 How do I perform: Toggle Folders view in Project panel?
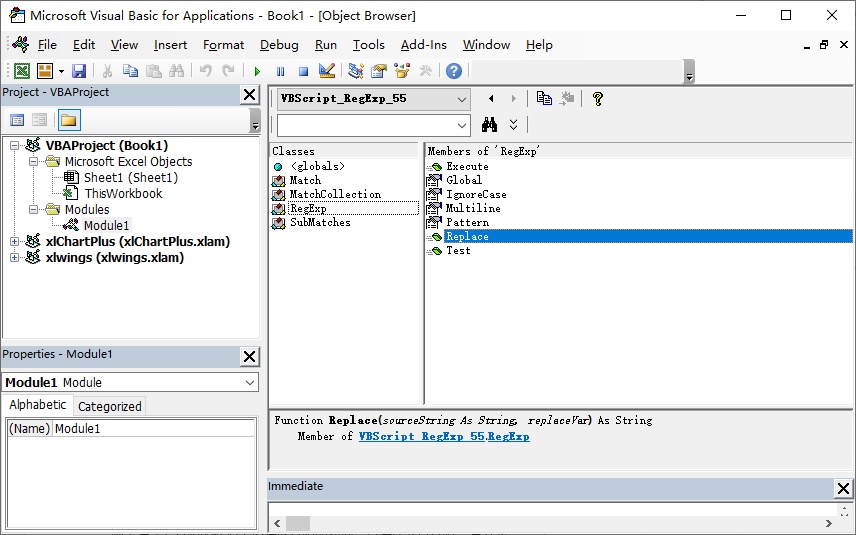69,120
